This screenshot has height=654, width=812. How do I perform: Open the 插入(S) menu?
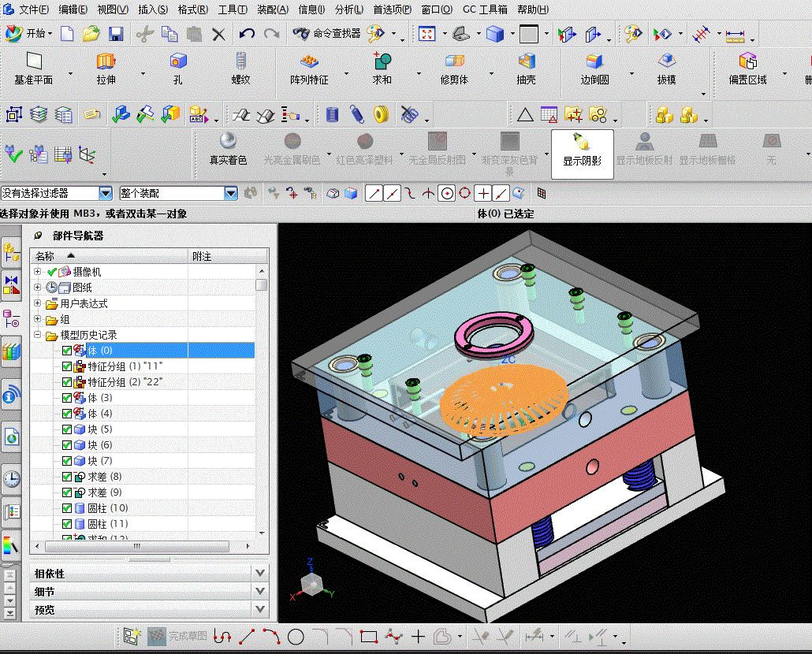[x=153, y=9]
